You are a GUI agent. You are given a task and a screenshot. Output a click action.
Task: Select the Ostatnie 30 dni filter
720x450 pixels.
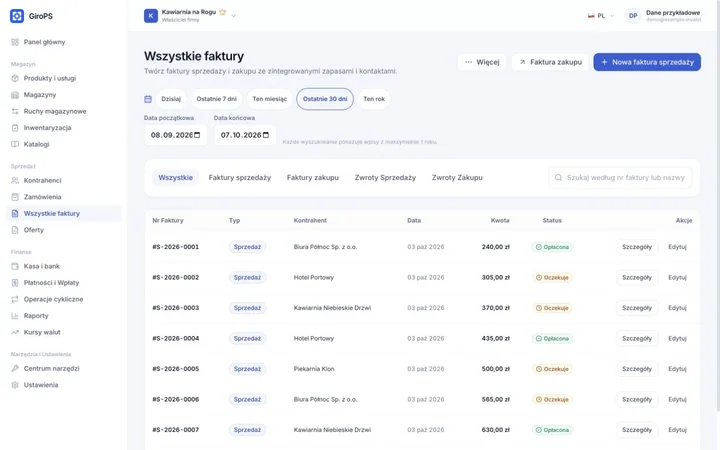coord(325,99)
